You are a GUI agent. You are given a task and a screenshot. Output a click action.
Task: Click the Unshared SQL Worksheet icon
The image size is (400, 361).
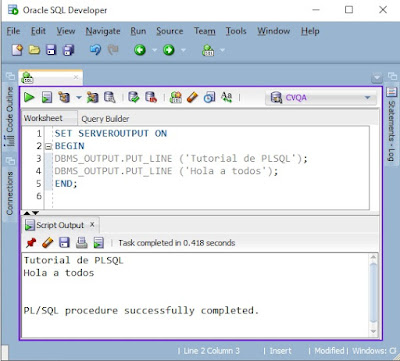pos(176,97)
